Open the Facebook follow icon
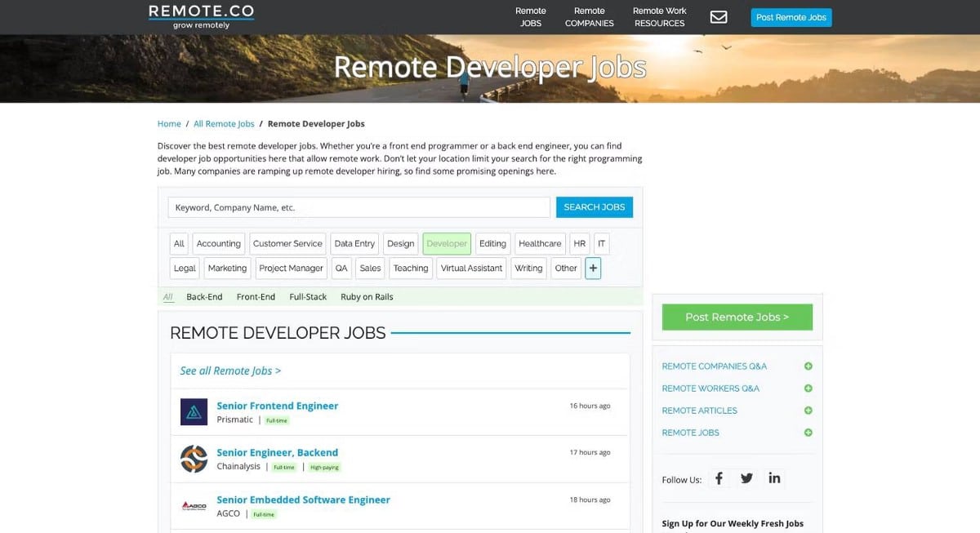980x533 pixels. point(719,478)
